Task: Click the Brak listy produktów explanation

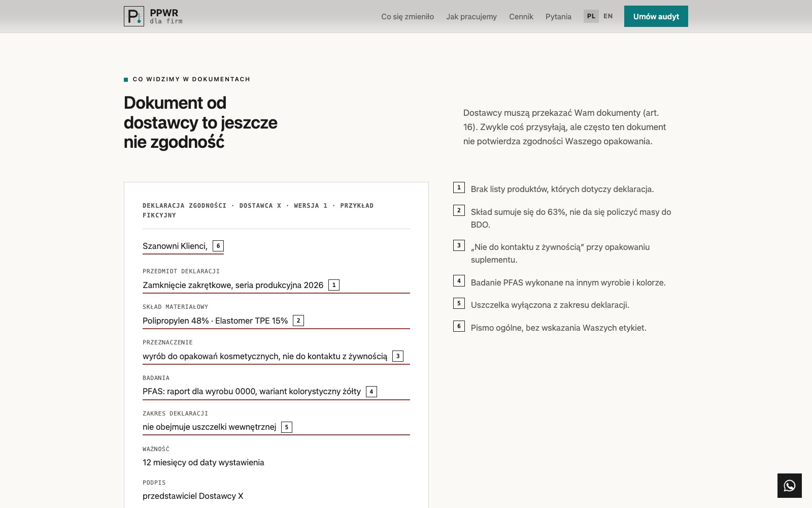Action: [x=562, y=189]
